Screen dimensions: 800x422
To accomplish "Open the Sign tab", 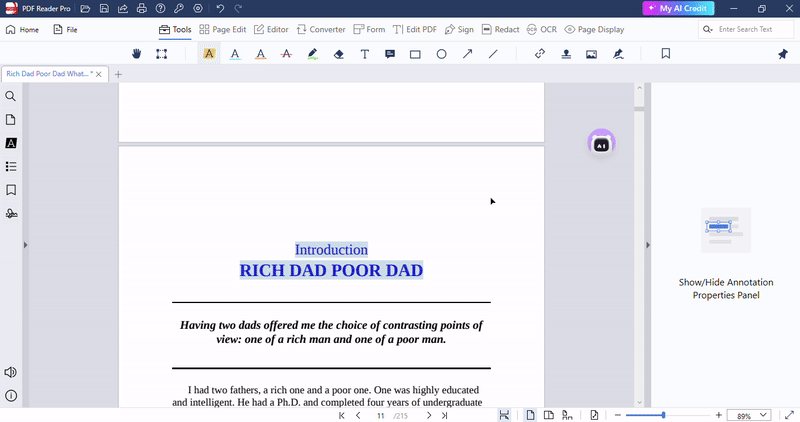I will (459, 30).
